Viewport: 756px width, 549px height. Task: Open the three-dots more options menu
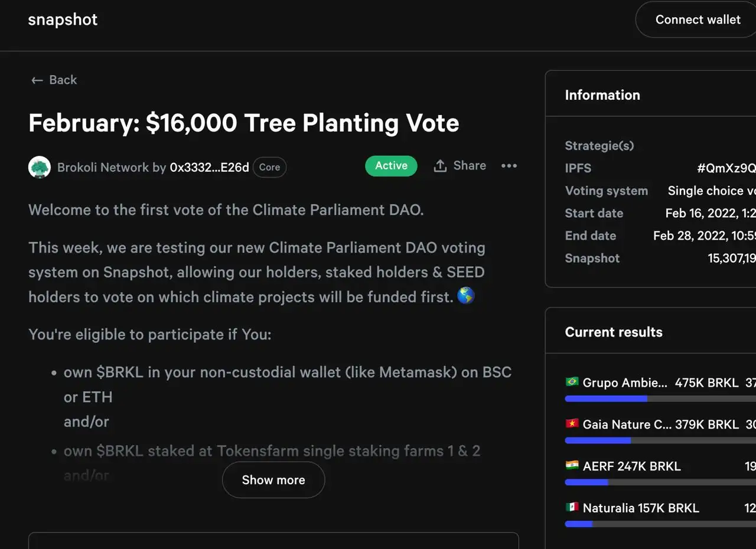point(509,166)
